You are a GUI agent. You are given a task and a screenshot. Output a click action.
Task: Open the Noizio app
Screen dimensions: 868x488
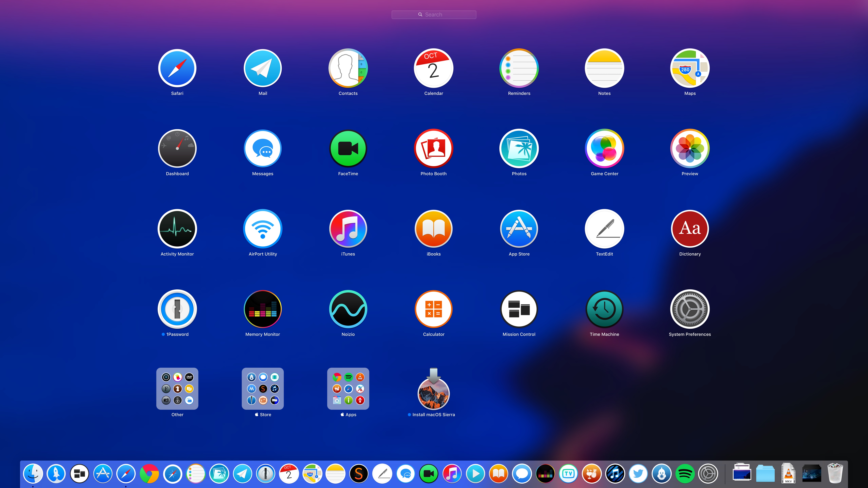coord(348,309)
